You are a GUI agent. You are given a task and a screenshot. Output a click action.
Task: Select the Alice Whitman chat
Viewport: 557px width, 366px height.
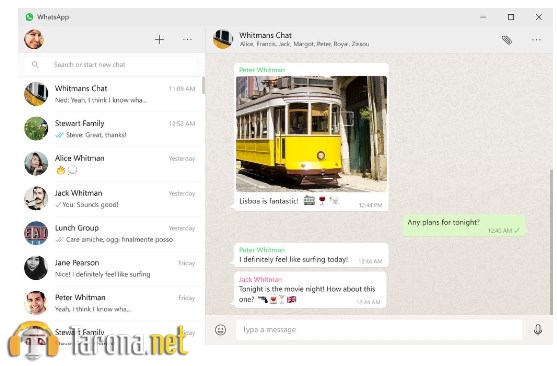tap(111, 163)
